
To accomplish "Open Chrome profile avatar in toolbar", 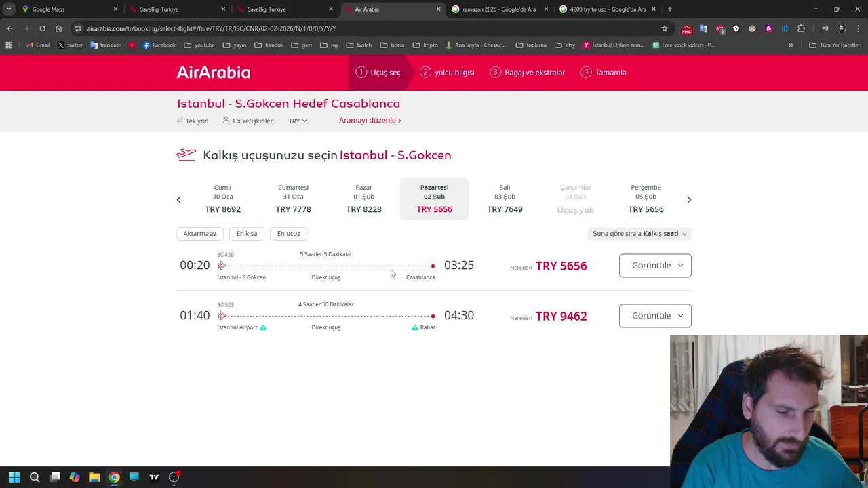I will (x=842, y=28).
